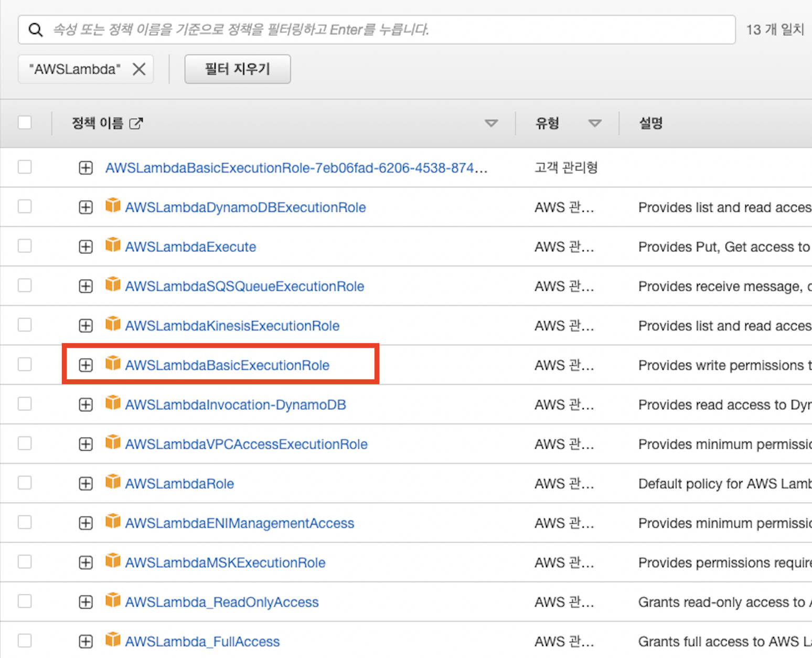The image size is (812, 658).
Task: Expand AWSLambda_ReadOnlyAccess policy details
Action: (x=86, y=602)
